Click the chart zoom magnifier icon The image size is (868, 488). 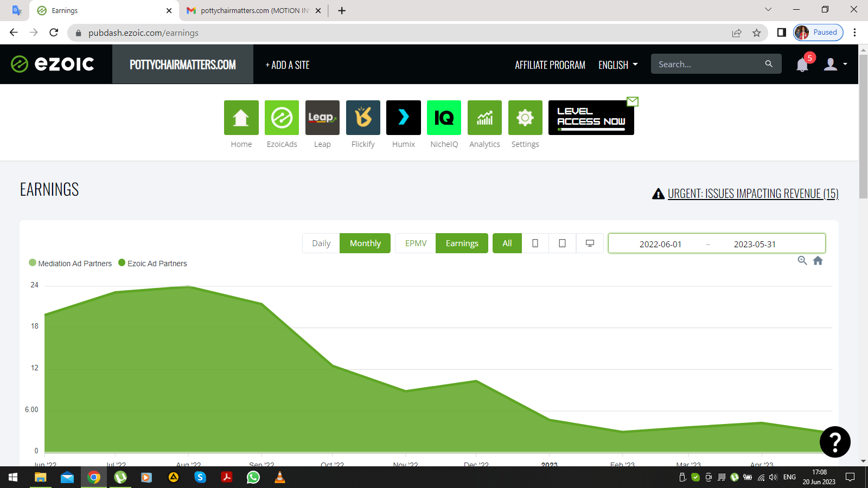tap(802, 261)
